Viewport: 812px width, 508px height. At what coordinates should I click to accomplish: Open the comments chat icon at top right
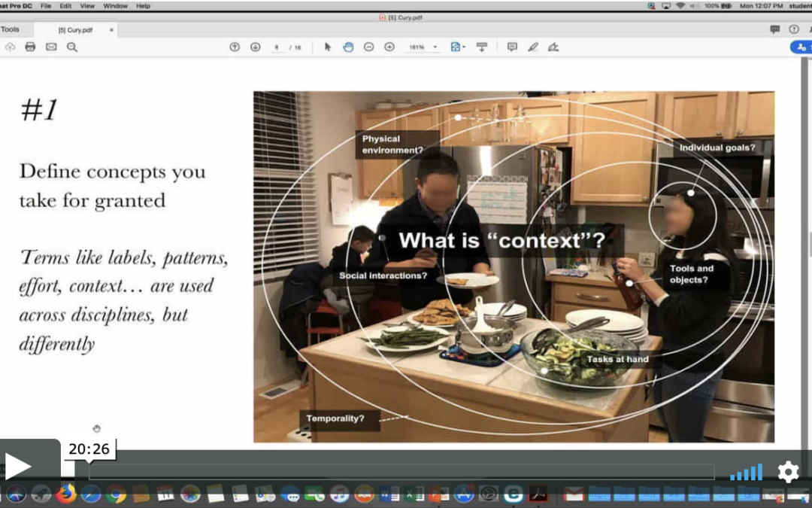774,29
